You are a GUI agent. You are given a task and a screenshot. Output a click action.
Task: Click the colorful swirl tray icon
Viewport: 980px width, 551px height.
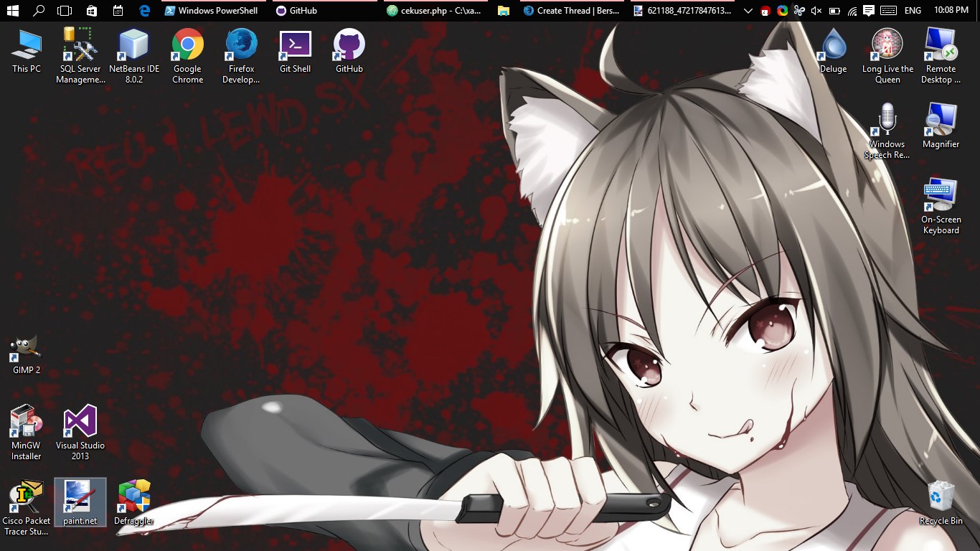(x=782, y=11)
